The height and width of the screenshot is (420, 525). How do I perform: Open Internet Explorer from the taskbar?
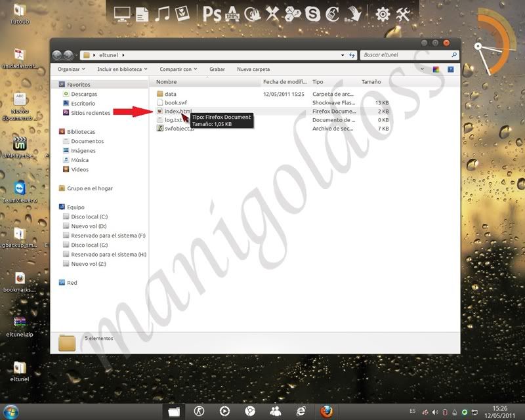pyautogui.click(x=301, y=411)
